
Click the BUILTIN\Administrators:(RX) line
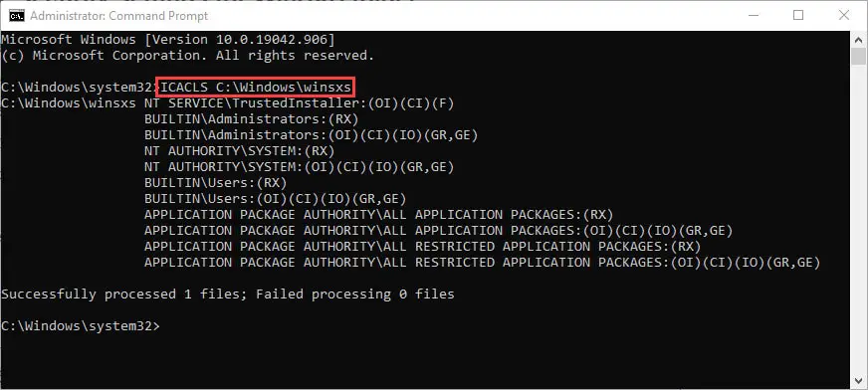(x=251, y=119)
